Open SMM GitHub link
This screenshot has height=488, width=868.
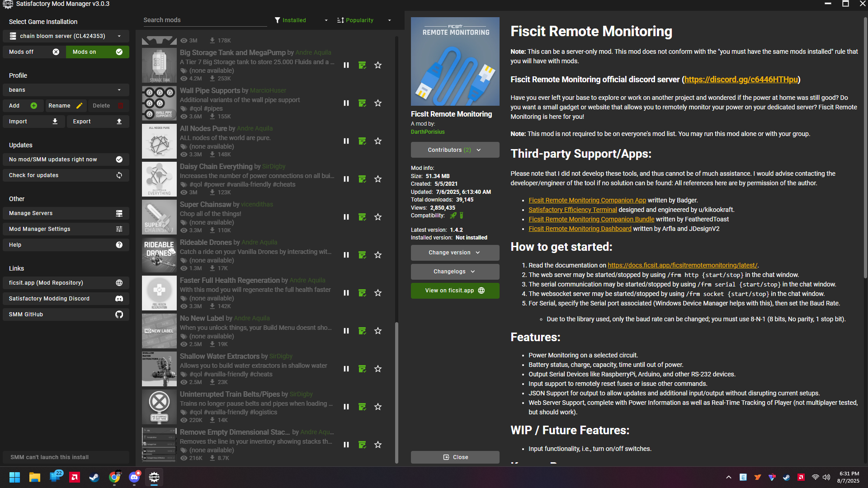[66, 314]
